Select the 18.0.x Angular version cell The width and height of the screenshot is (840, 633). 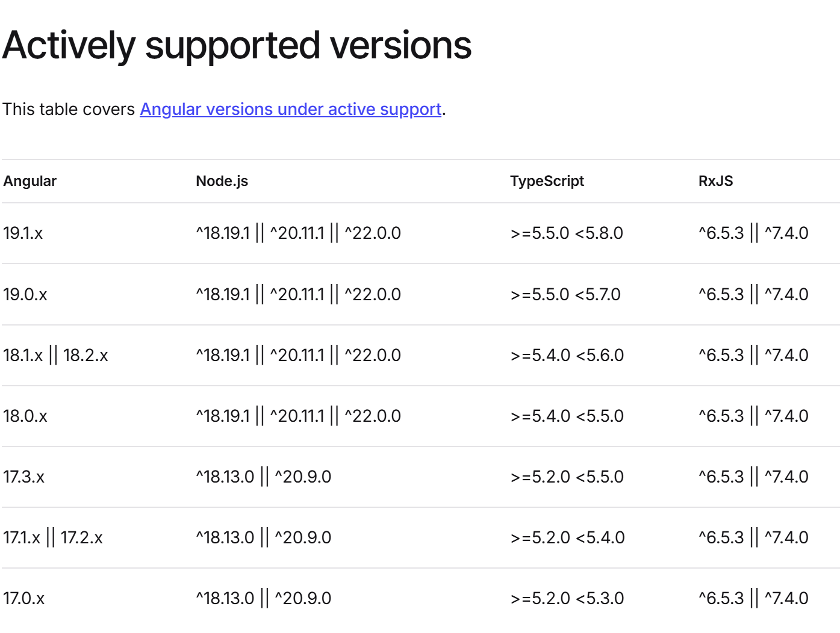25,416
